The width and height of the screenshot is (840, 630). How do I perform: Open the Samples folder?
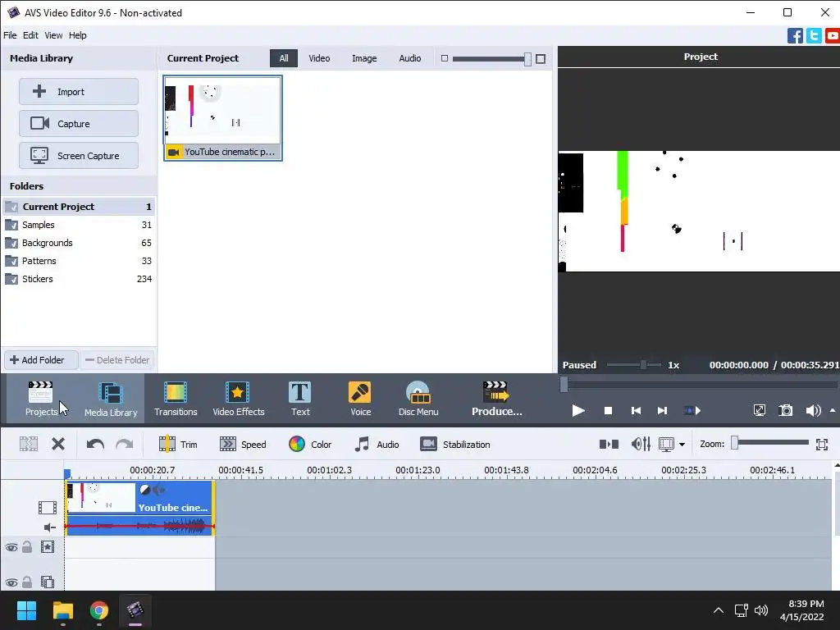point(78,225)
